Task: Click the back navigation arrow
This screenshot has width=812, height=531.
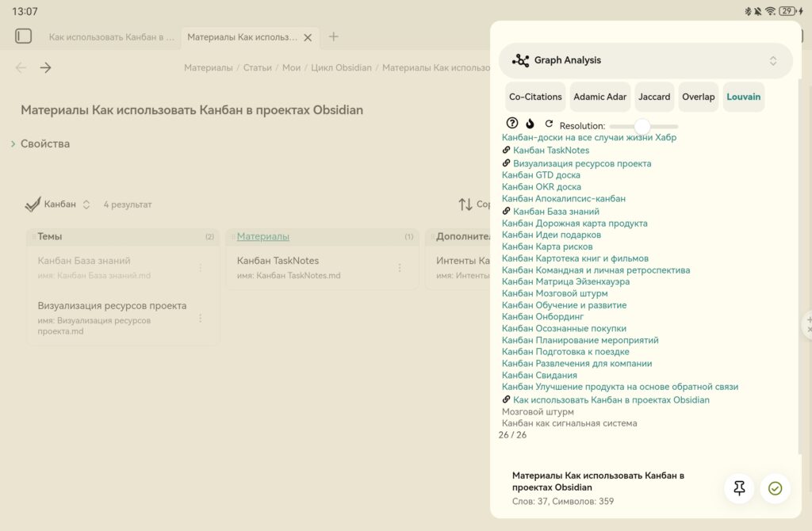Action: 21,67
